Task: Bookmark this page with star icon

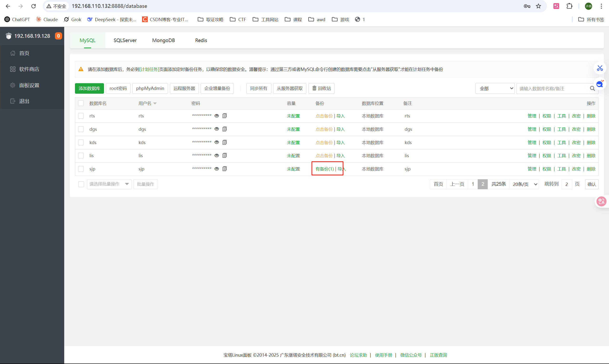Action: coord(538,6)
